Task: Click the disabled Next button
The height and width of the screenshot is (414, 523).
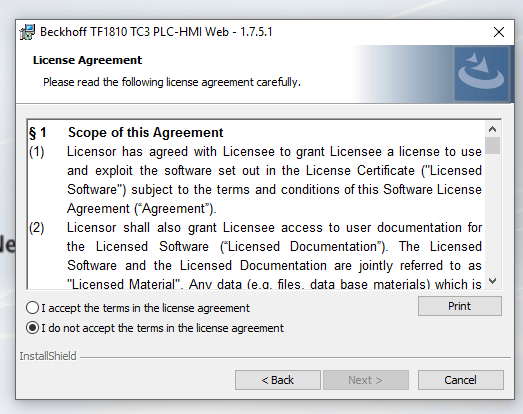Action: coord(366,380)
